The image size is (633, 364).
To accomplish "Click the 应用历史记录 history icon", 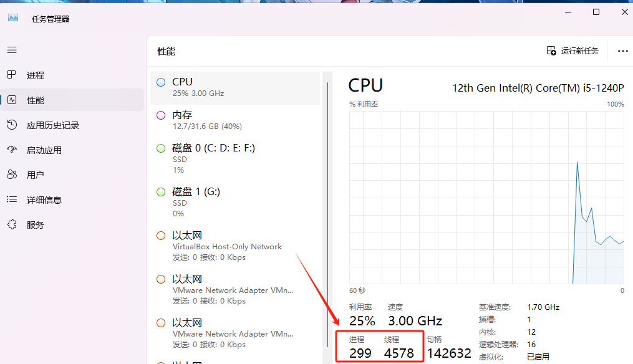I will click(12, 125).
